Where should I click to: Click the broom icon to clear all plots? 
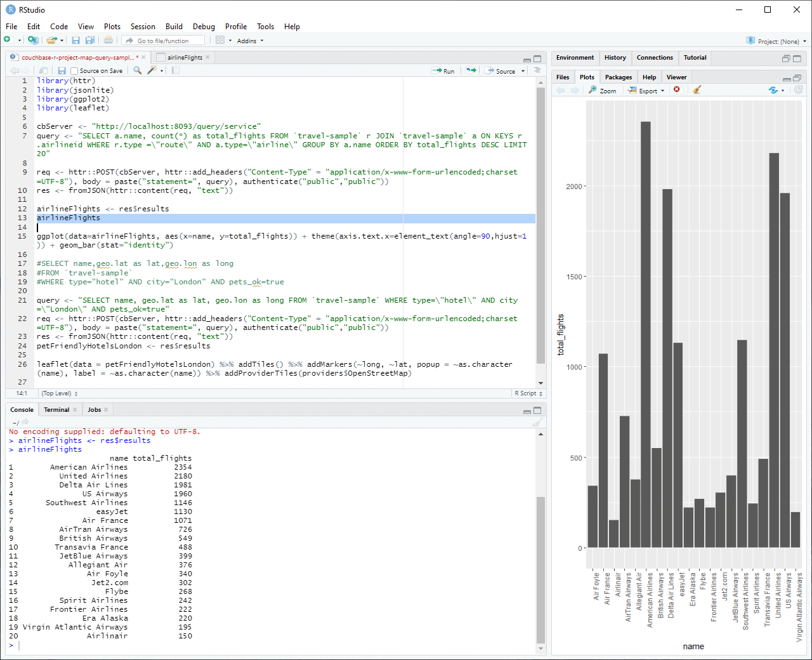coord(697,90)
